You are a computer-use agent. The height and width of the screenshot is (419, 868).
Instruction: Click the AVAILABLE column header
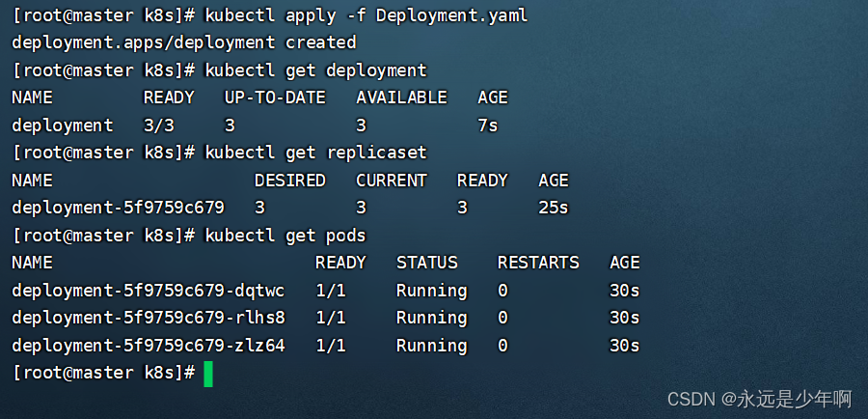(401, 98)
